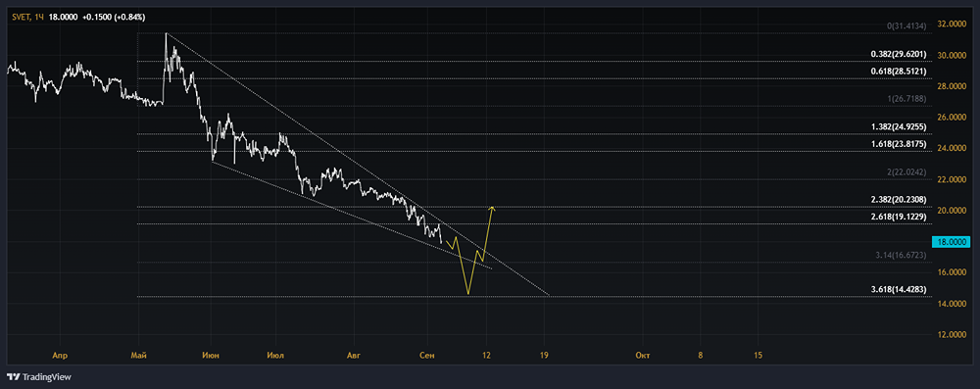Click the Сен date on time axis
The image size is (980, 389).
[x=428, y=356]
